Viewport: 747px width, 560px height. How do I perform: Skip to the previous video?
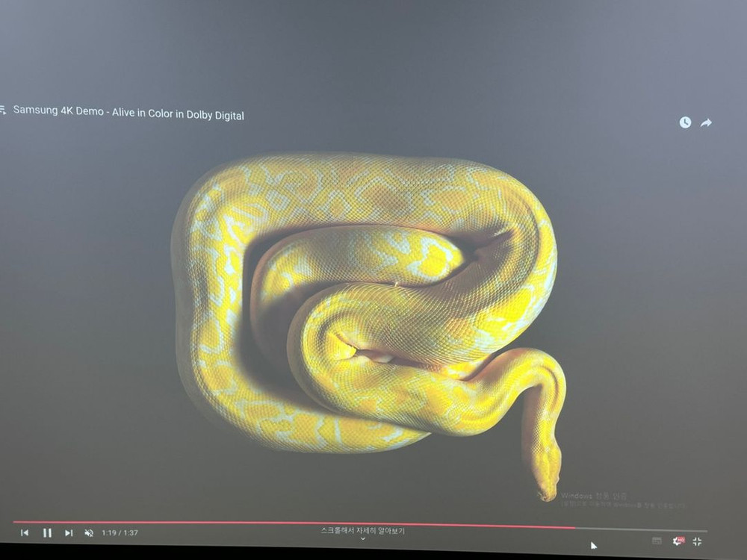25,532
